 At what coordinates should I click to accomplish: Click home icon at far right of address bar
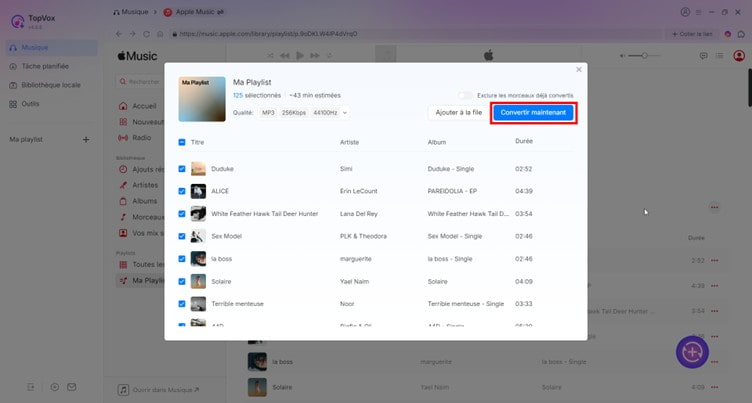(x=741, y=34)
